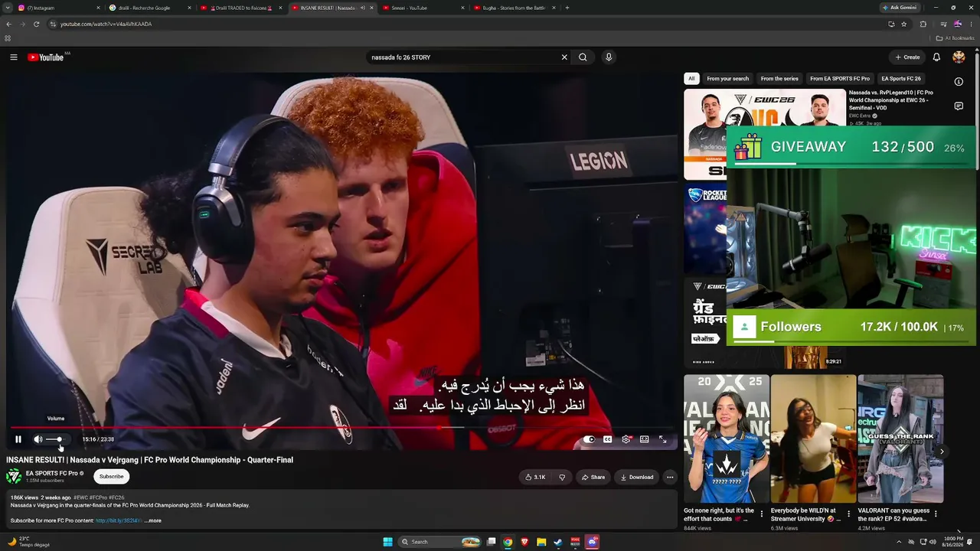Open the All Bookmarks folder
Viewport: 980px width, 551px height.
955,38
